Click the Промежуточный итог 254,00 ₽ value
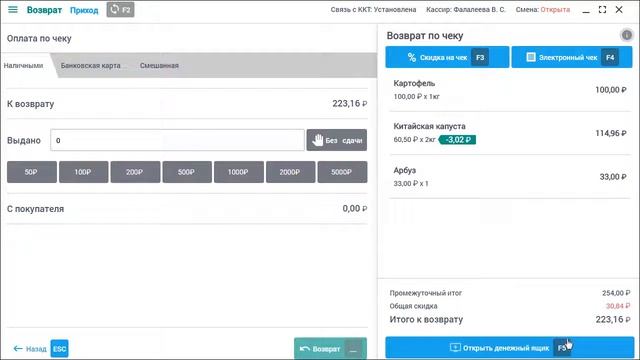 [616, 293]
